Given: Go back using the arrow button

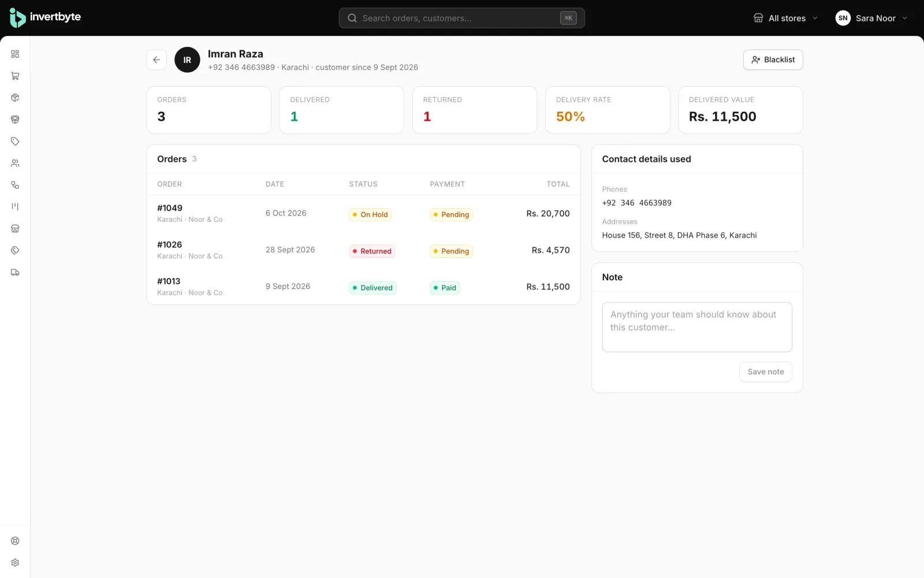Looking at the screenshot, I should point(157,60).
